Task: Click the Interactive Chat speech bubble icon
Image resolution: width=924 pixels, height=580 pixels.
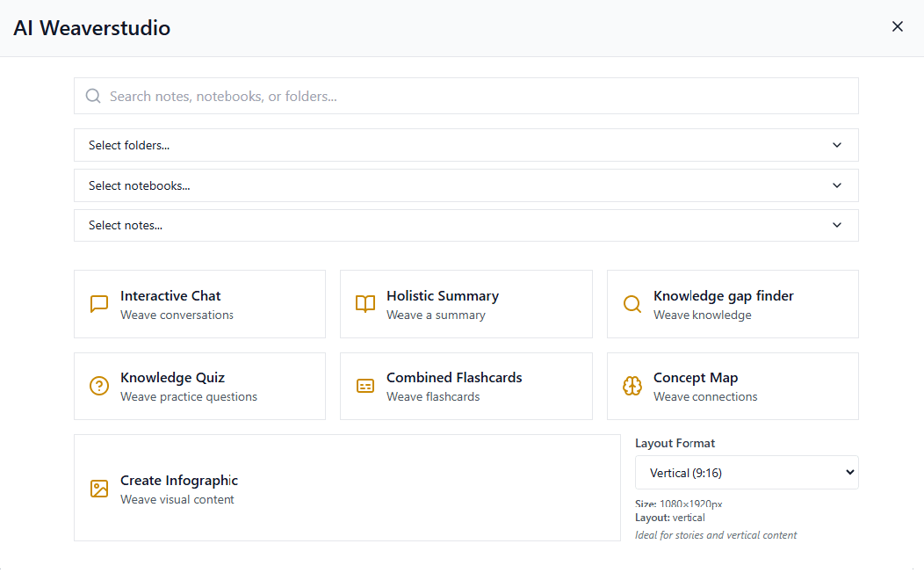Action: (x=99, y=304)
